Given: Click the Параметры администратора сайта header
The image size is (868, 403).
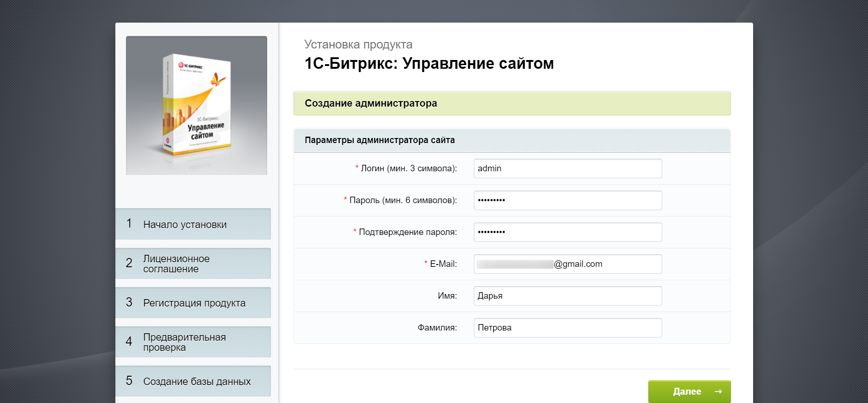Looking at the screenshot, I should tap(512, 140).
